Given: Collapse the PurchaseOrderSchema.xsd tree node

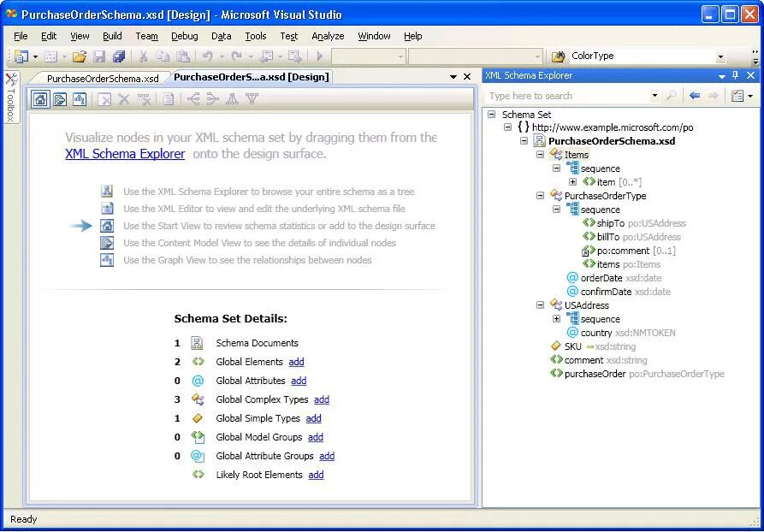Looking at the screenshot, I should (524, 141).
